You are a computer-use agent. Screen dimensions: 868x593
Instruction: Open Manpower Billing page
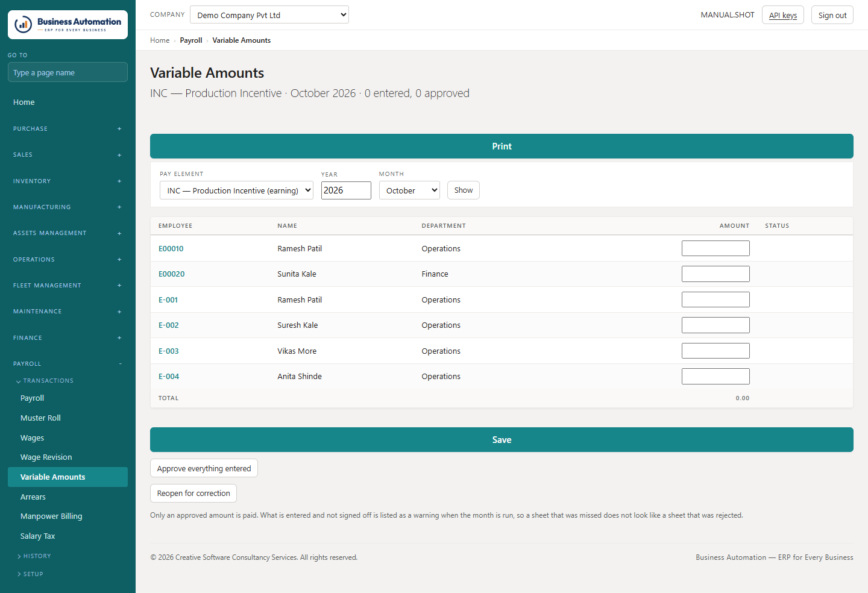(x=68, y=516)
